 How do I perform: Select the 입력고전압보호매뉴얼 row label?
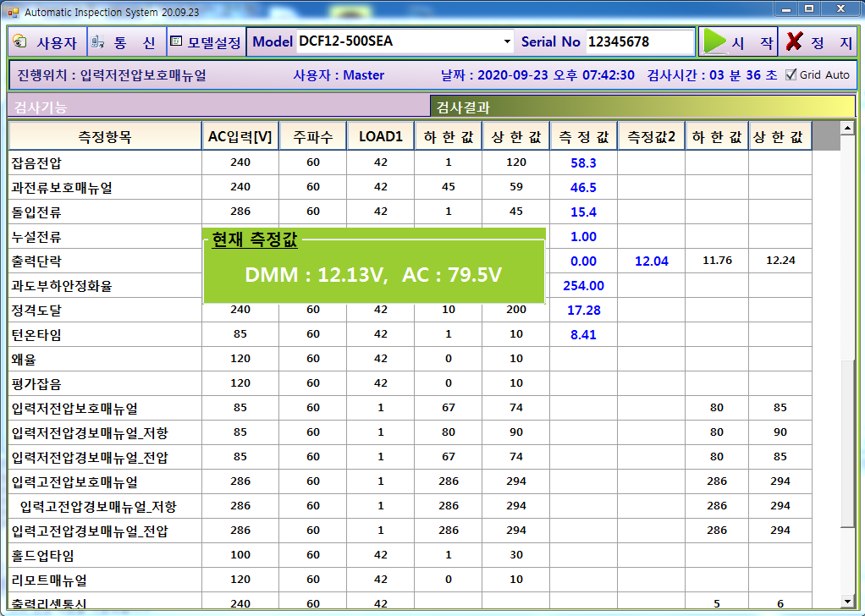pyautogui.click(x=74, y=482)
